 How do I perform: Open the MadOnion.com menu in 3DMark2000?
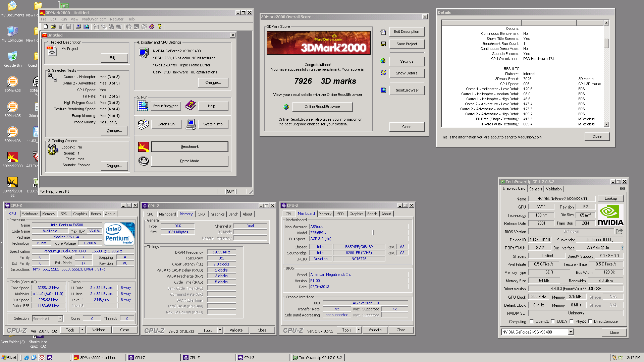point(94,19)
